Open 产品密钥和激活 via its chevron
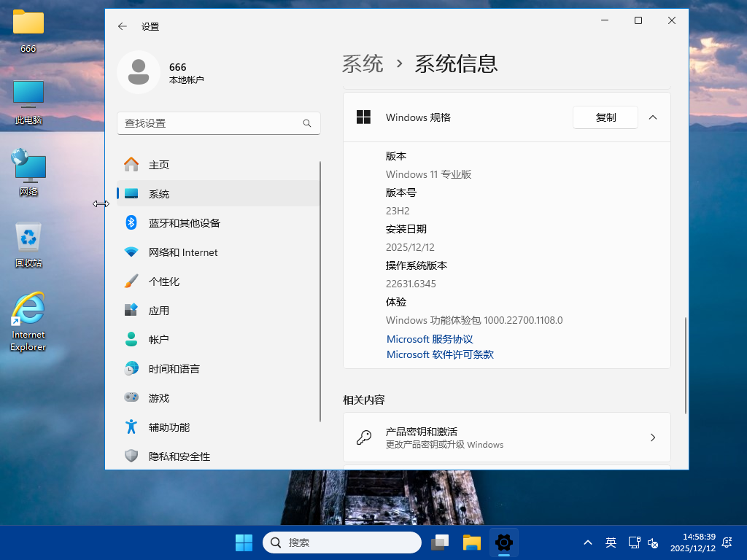Image resolution: width=747 pixels, height=560 pixels. tap(653, 437)
